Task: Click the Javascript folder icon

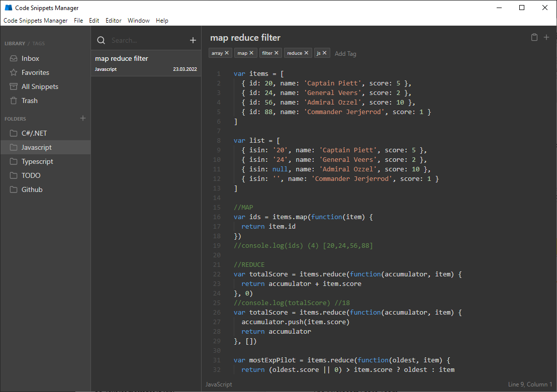Action: (x=14, y=147)
